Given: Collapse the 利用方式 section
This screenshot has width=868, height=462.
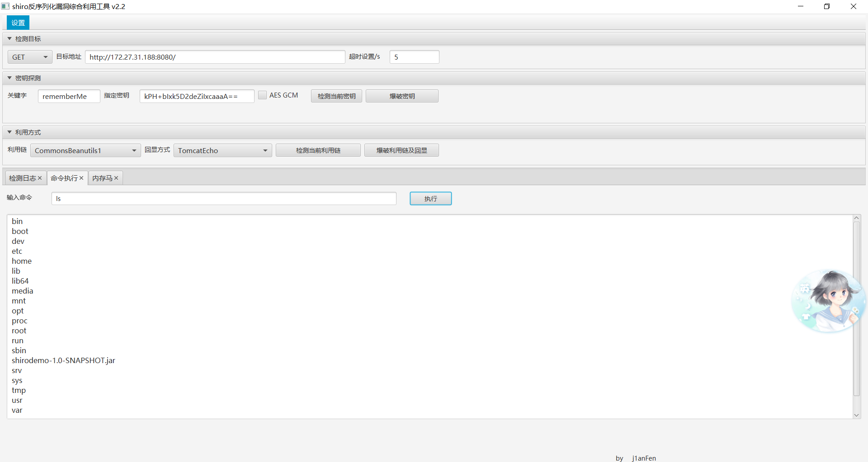Looking at the screenshot, I should (9, 132).
